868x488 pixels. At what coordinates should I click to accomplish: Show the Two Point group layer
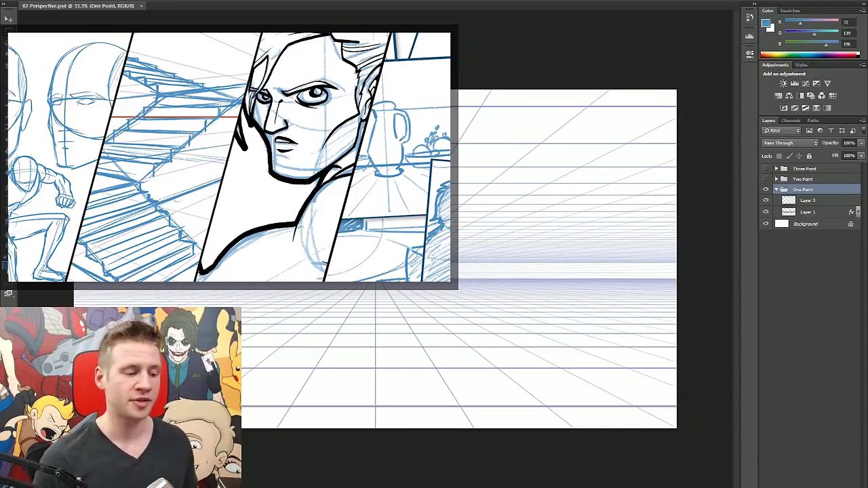766,179
